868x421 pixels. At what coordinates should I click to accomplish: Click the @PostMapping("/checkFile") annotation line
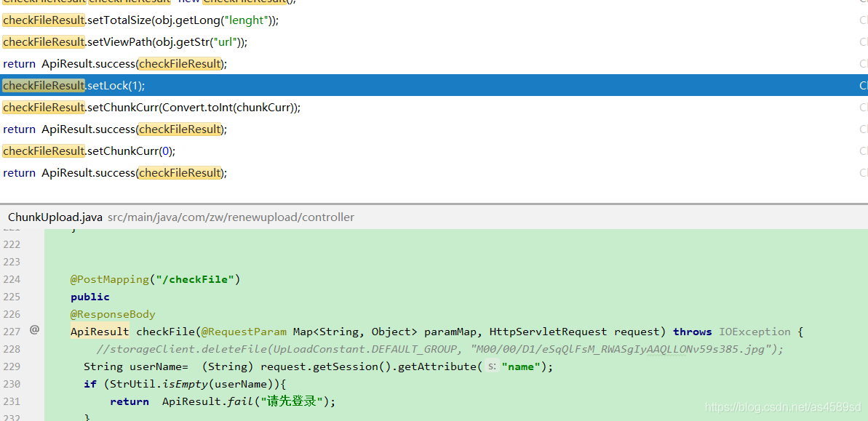pyautogui.click(x=156, y=279)
